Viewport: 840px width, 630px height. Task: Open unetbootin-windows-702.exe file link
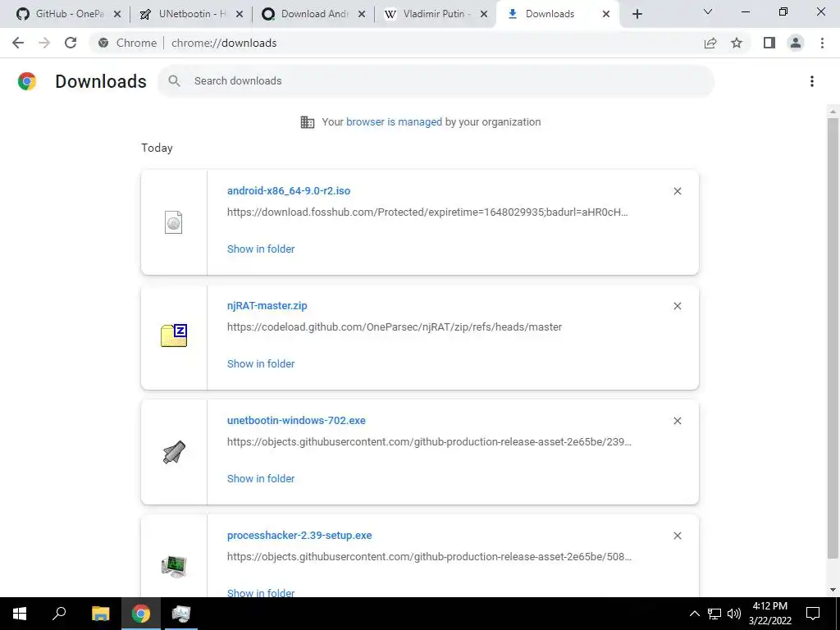tap(296, 420)
